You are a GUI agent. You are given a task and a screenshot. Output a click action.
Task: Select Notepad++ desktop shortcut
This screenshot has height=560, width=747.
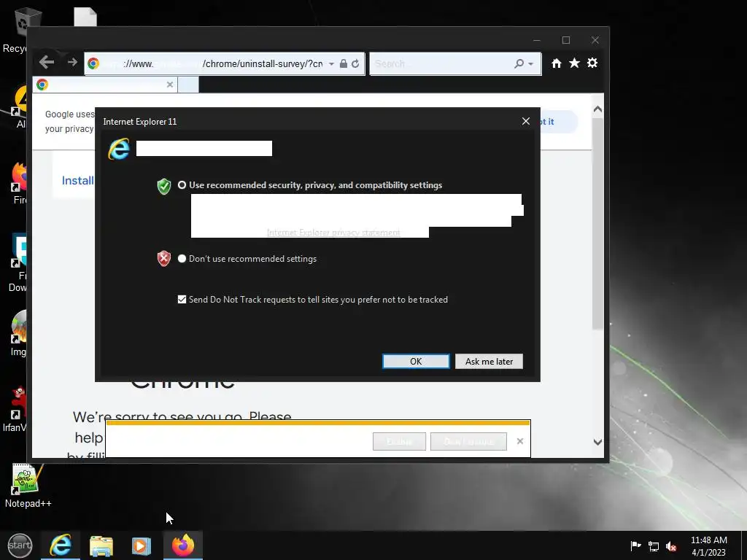[28, 486]
